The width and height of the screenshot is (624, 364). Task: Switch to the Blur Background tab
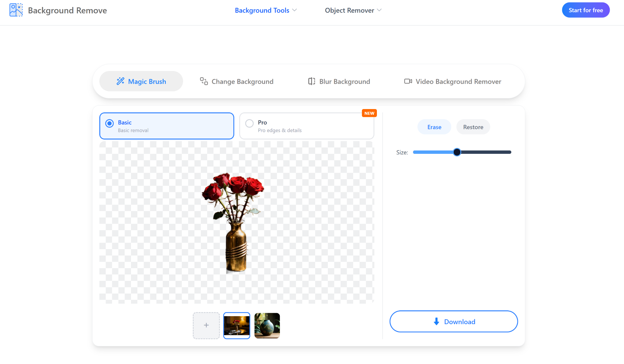pos(339,81)
